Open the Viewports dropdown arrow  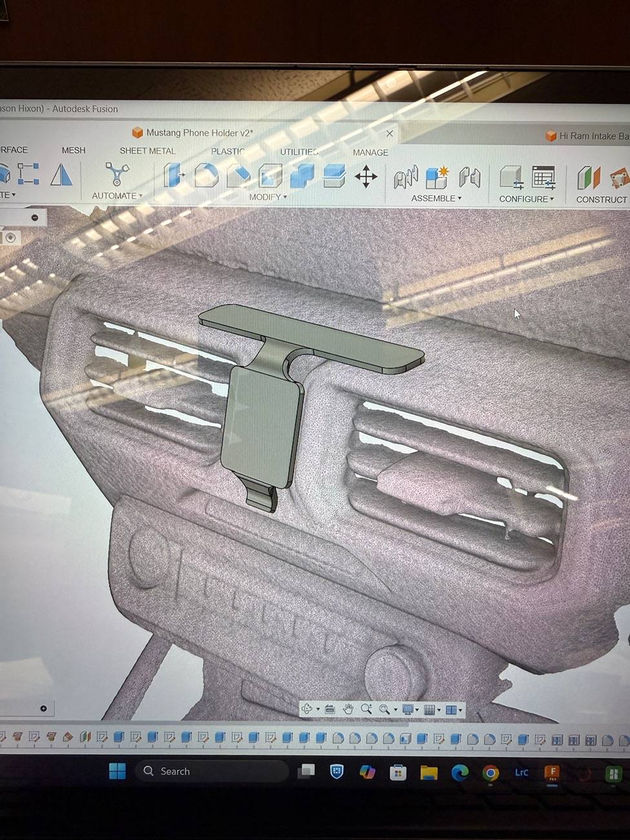coord(461,710)
